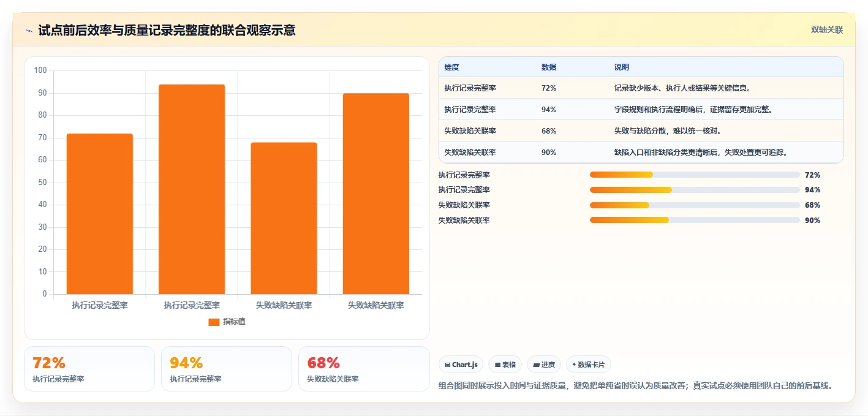Image resolution: width=868 pixels, height=416 pixels.
Task: Click the cell 记录缺少版本、执行人或结果等关键信息。
Action: click(682, 88)
